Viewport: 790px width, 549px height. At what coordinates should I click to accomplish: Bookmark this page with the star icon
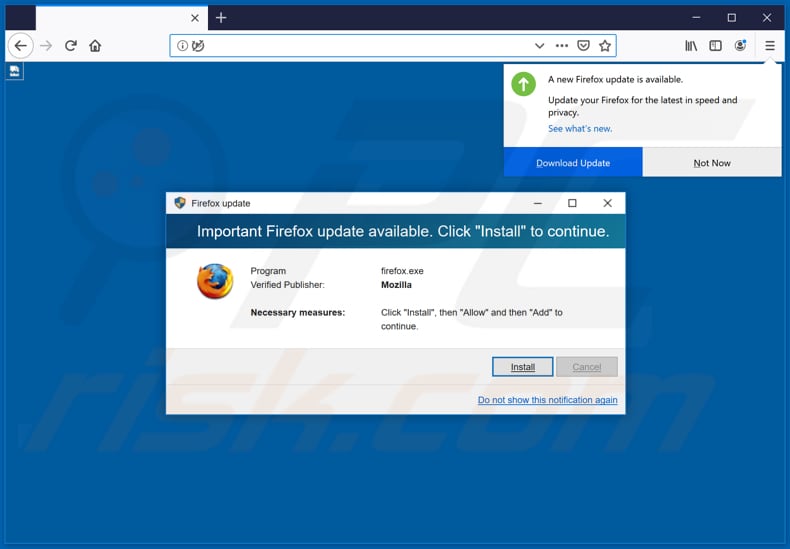click(x=605, y=46)
